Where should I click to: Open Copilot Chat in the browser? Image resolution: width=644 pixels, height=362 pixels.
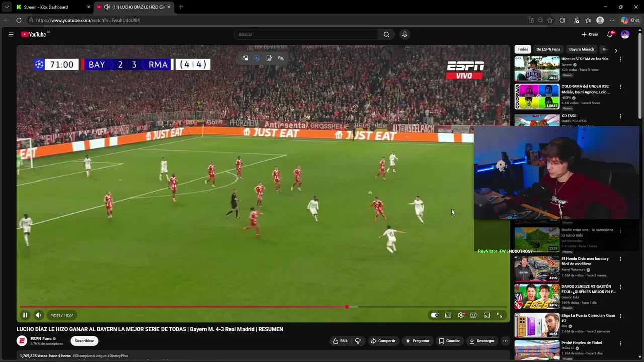click(x=630, y=20)
